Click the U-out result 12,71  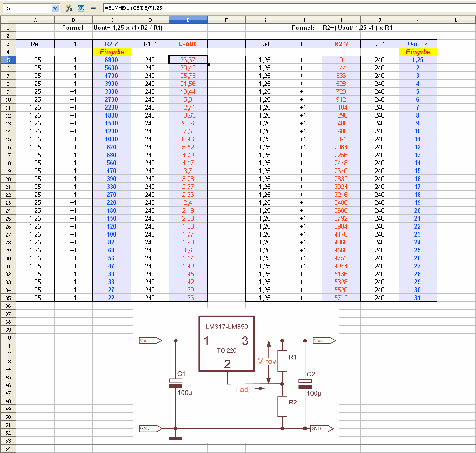pyautogui.click(x=188, y=107)
